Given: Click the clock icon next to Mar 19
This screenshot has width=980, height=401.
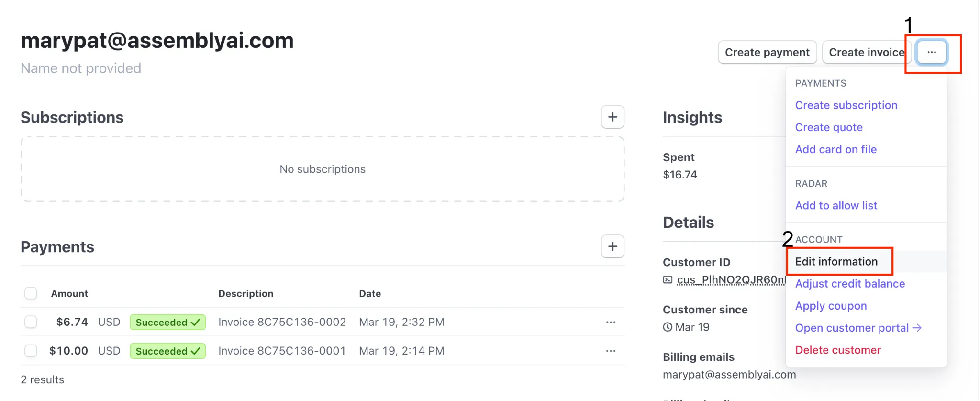Looking at the screenshot, I should click(668, 327).
